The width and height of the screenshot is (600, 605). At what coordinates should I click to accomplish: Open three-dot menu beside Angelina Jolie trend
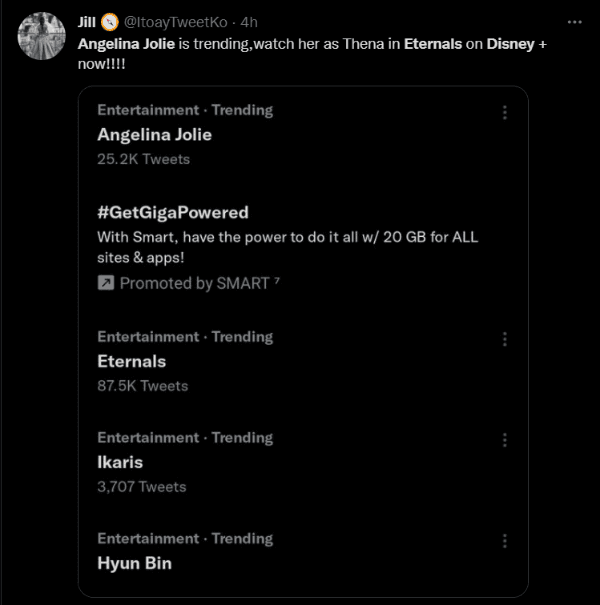pyautogui.click(x=505, y=113)
